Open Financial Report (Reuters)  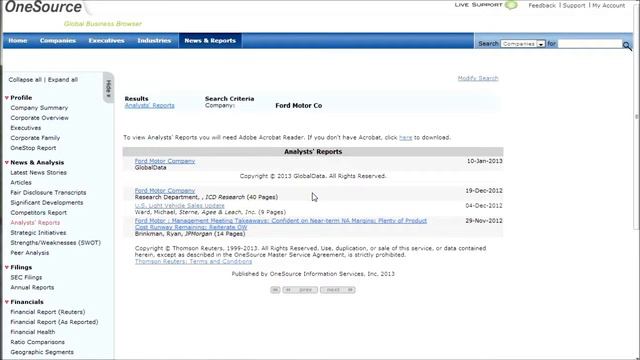pyautogui.click(x=48, y=312)
